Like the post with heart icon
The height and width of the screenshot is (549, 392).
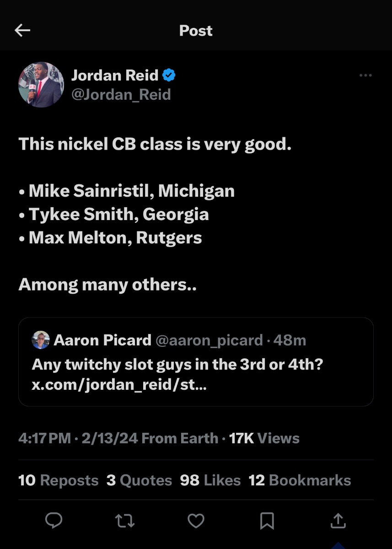coord(196,520)
